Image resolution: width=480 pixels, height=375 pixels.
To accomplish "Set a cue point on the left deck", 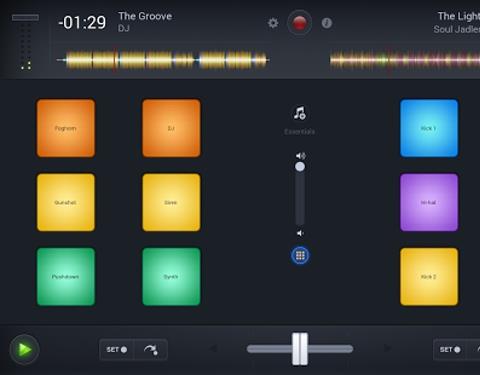I will click(x=117, y=350).
